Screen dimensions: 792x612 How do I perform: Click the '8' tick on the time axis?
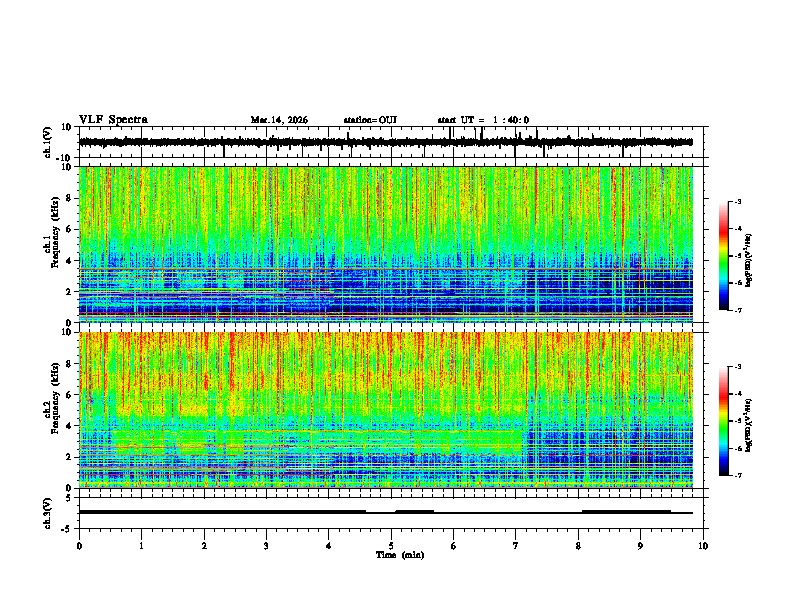578,546
